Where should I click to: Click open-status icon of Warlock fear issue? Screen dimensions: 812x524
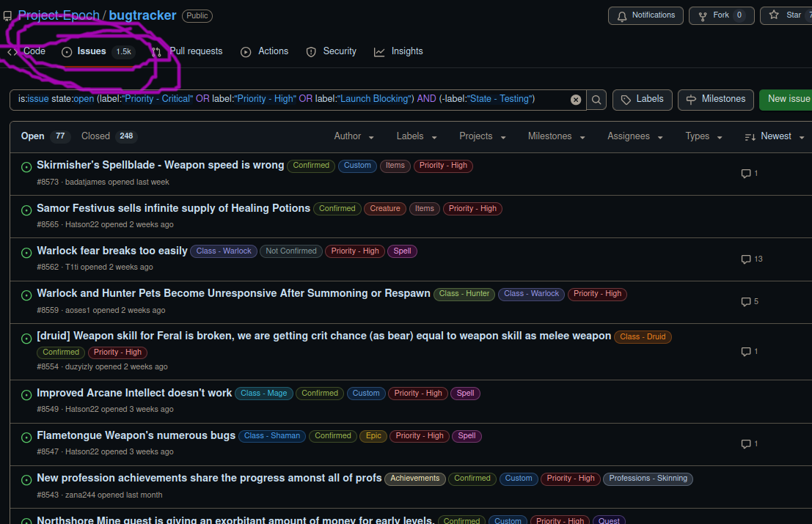[26, 253]
